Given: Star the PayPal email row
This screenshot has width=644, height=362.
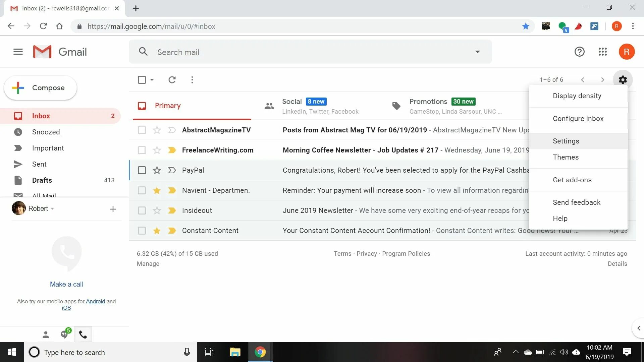Looking at the screenshot, I should [x=157, y=170].
